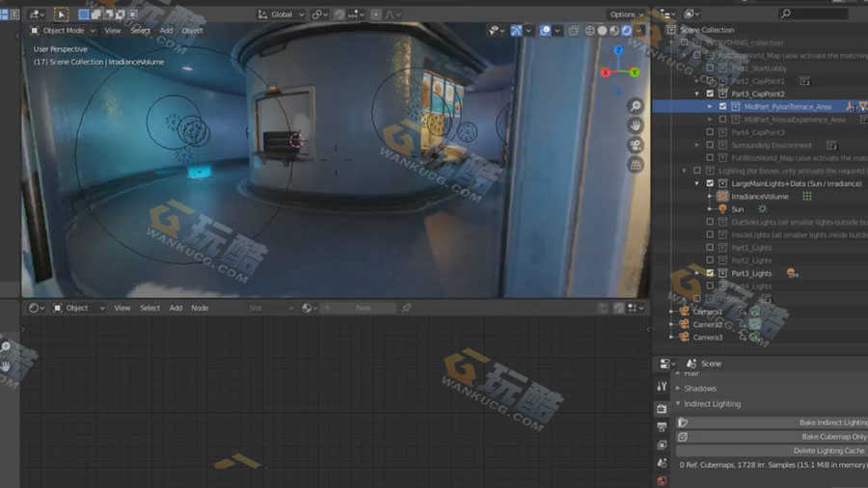Select the Tweak select box tool
This screenshot has width=868, height=488.
click(61, 14)
